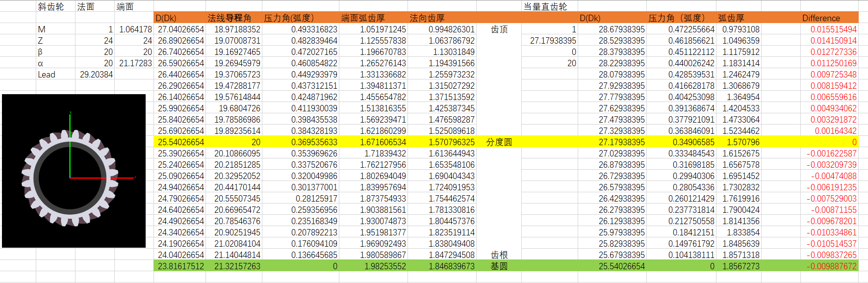Click the α parameter label cell
Viewport: 868px width, 283px height.
click(x=40, y=63)
